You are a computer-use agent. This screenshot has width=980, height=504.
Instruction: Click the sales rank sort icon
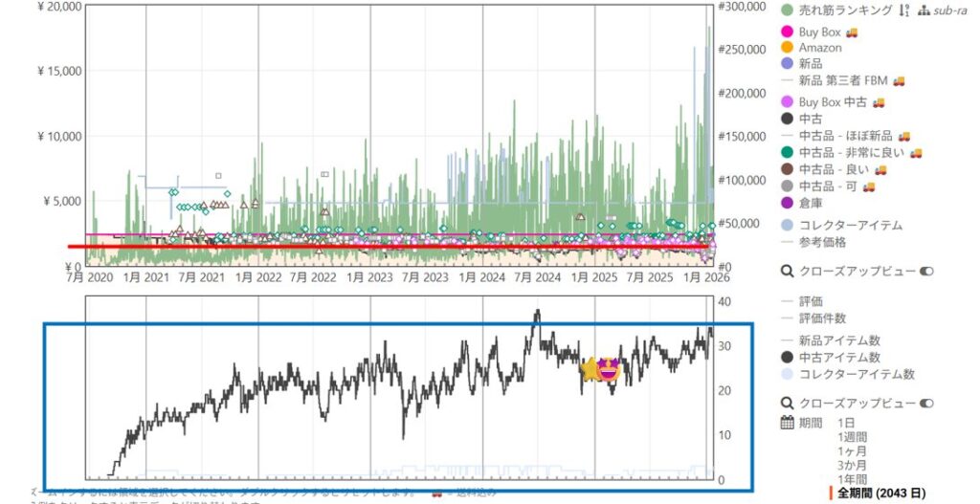click(903, 11)
